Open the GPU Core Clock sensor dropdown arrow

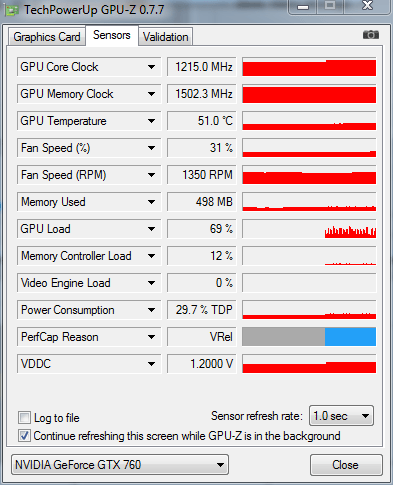(151, 67)
